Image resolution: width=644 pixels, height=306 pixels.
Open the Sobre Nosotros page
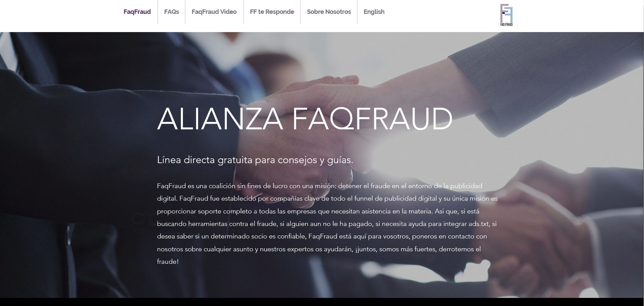[329, 12]
